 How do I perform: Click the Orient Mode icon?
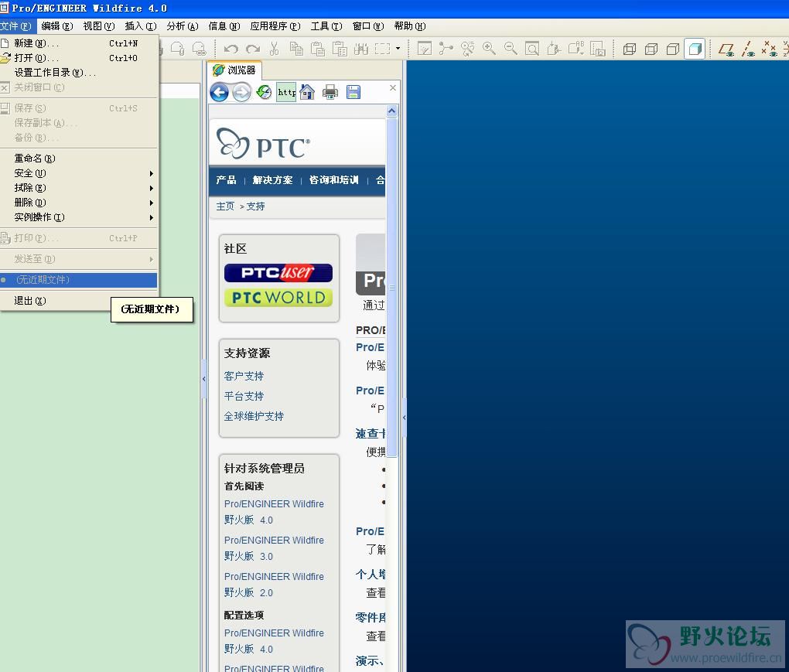(x=467, y=49)
